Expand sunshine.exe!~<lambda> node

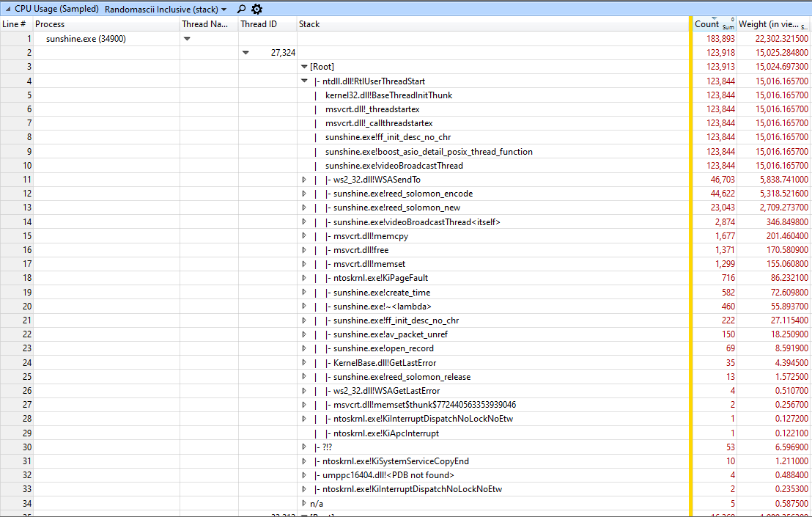[x=304, y=306]
